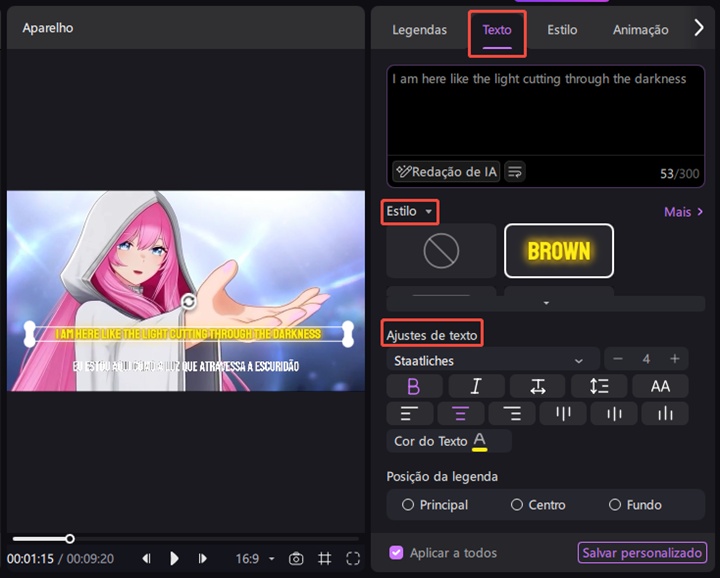720x578 pixels.
Task: Click the right resize handle of subtitle
Action: [348, 334]
